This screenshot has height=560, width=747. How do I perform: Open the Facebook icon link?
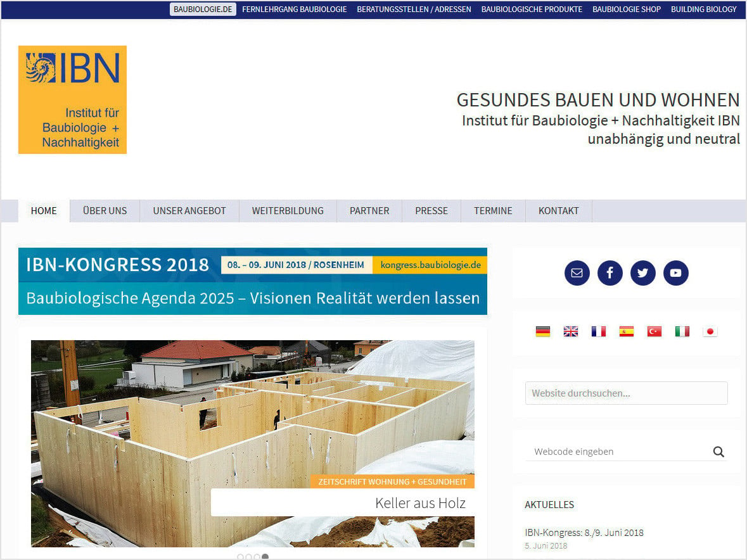click(610, 273)
